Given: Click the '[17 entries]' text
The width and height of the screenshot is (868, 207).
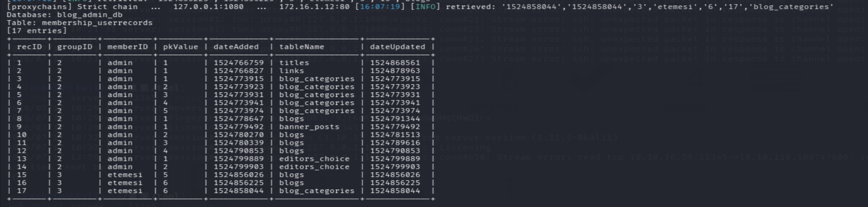Looking at the screenshot, I should (37, 31).
